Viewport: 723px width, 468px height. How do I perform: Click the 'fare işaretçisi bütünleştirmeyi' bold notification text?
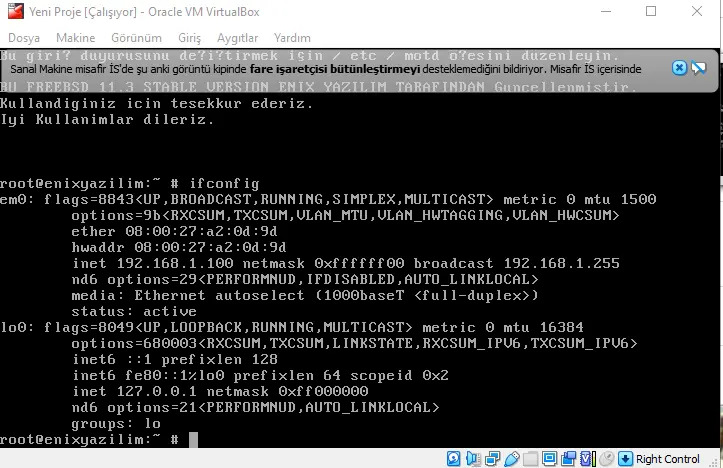(335, 69)
